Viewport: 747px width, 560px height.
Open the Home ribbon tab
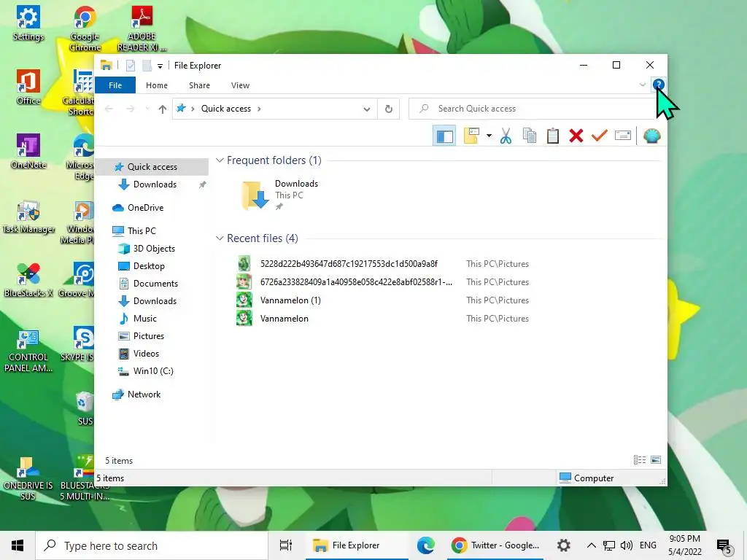pyautogui.click(x=157, y=85)
